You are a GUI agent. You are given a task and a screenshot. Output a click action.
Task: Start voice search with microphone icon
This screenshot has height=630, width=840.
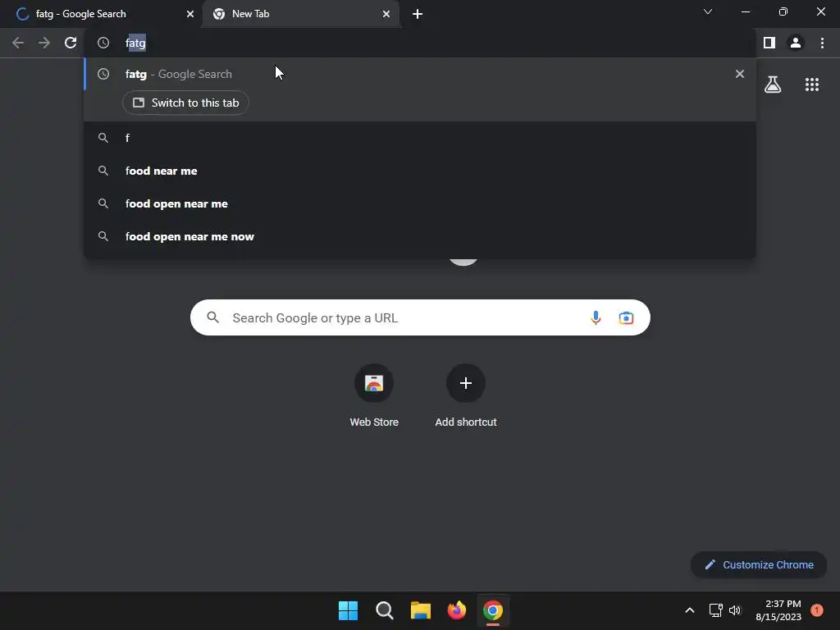[x=596, y=317]
